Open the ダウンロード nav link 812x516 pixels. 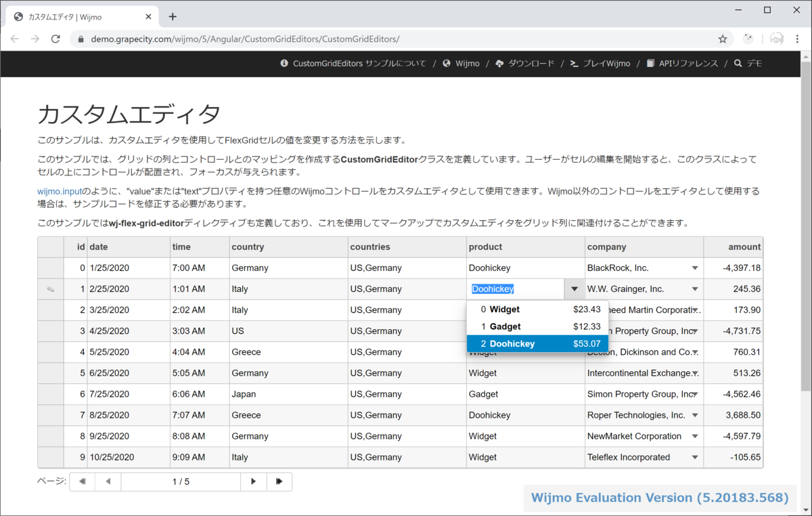(525, 64)
